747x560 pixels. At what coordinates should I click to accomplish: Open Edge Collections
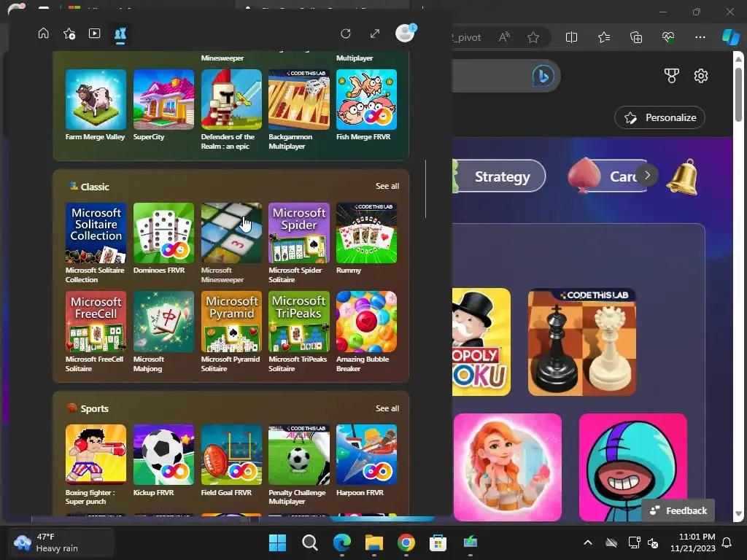636,37
